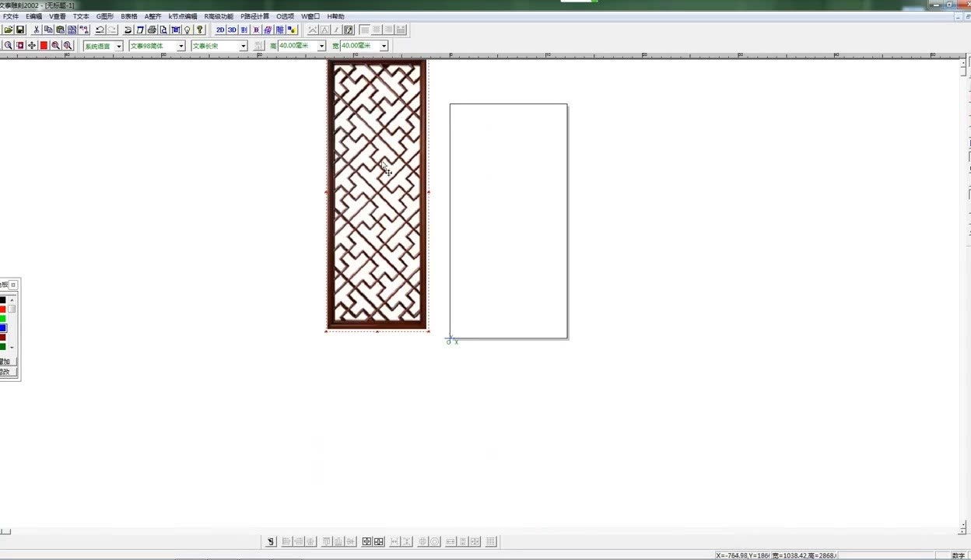971x560 pixels.
Task: Click the Undo arrow icon
Action: pos(100,30)
